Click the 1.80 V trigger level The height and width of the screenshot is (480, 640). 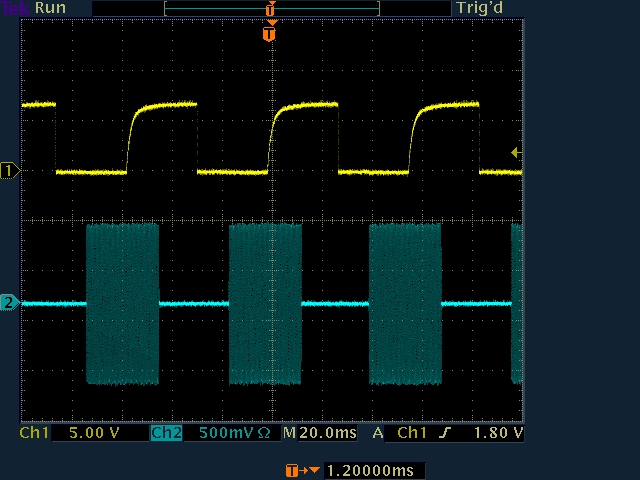click(x=498, y=433)
